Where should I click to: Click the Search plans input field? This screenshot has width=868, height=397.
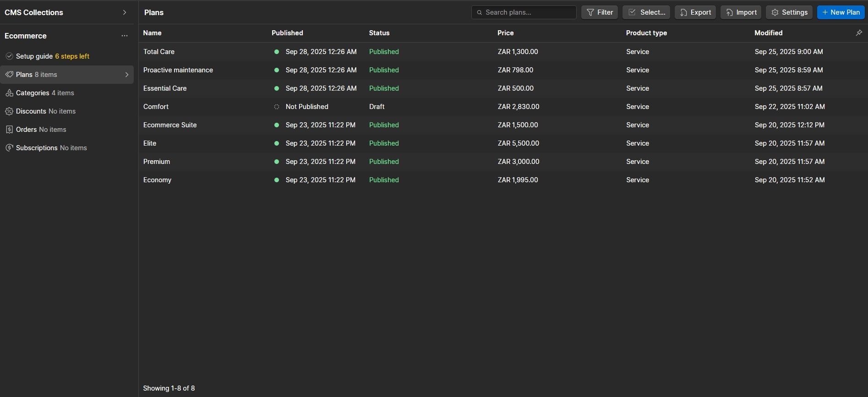click(x=524, y=12)
